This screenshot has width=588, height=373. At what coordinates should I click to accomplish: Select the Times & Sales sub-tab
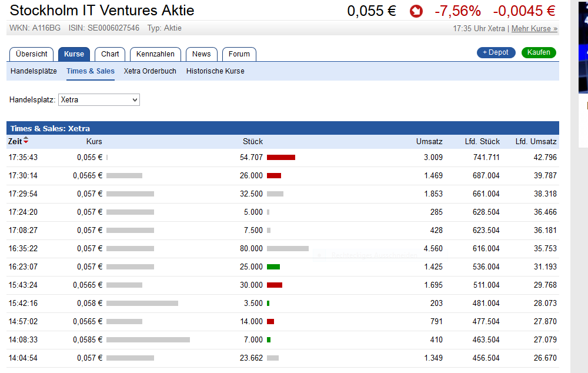pyautogui.click(x=91, y=71)
